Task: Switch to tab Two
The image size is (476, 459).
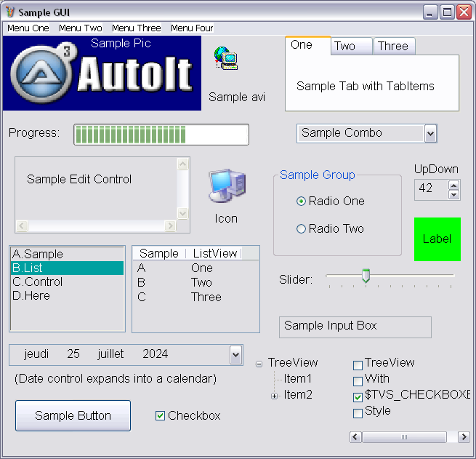Action: tap(351, 46)
